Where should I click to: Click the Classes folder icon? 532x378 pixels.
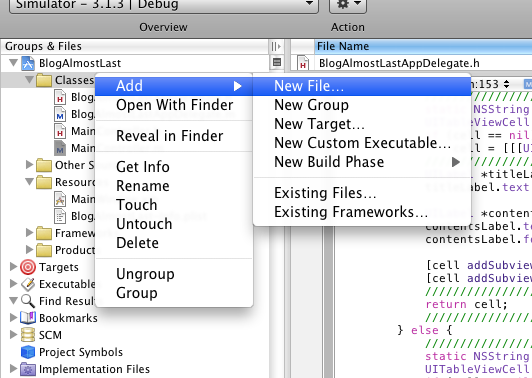[44, 80]
